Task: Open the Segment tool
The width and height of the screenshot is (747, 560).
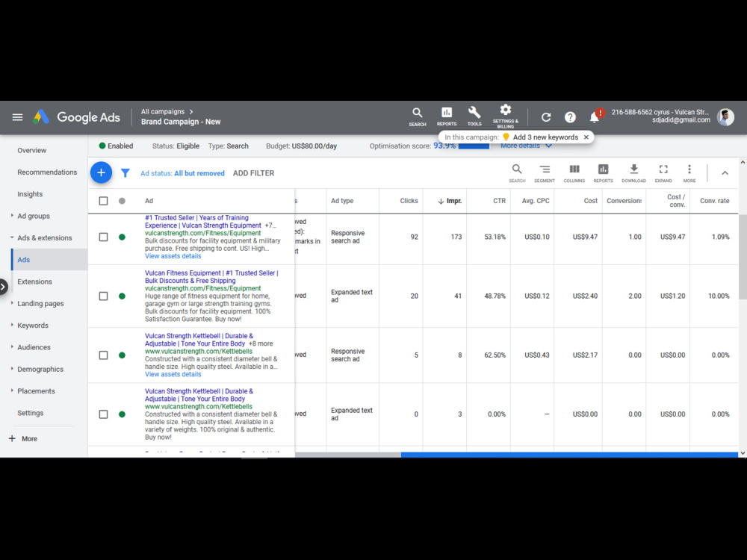Action: [545, 173]
